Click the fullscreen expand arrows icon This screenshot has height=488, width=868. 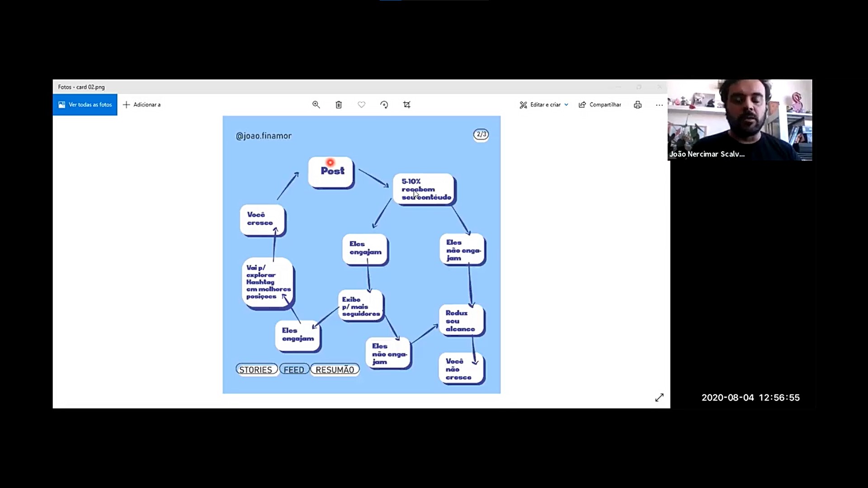click(659, 397)
